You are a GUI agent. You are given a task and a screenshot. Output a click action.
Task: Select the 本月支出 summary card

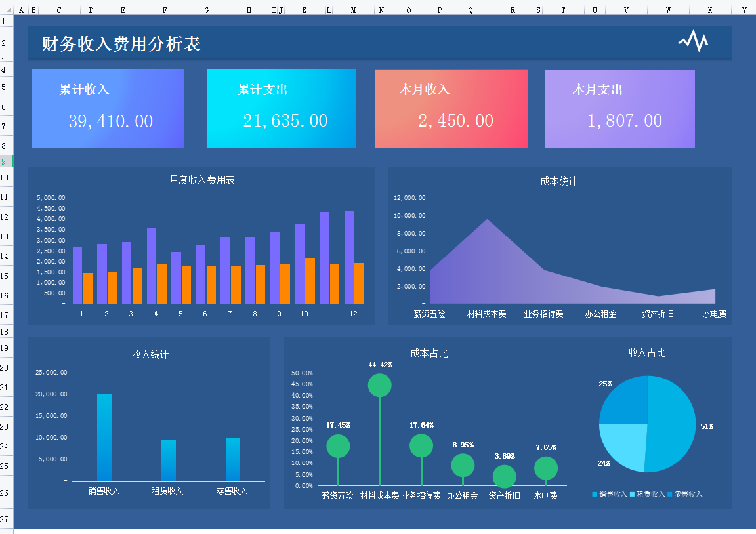point(619,108)
